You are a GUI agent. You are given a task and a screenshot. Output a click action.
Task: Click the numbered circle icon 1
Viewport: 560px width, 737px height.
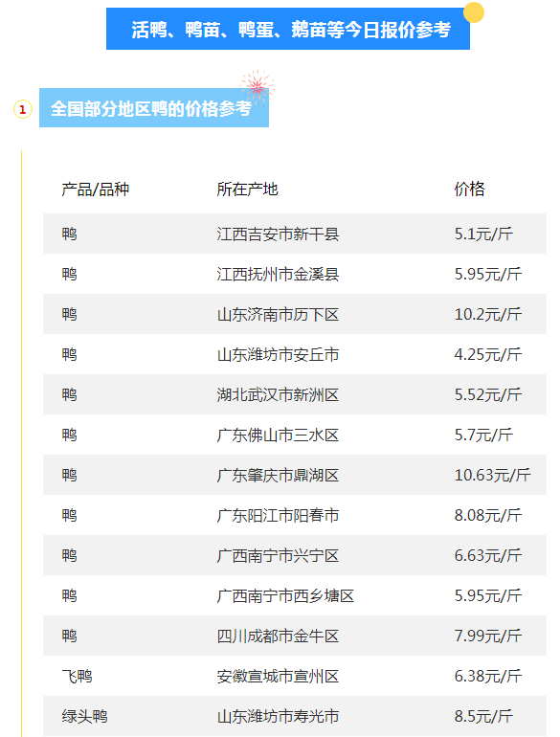click(x=23, y=109)
